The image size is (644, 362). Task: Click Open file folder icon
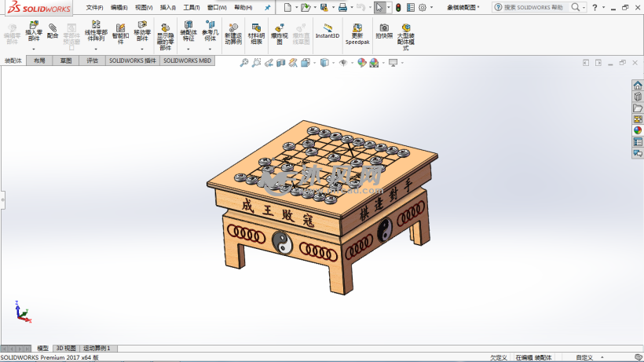(306, 7)
